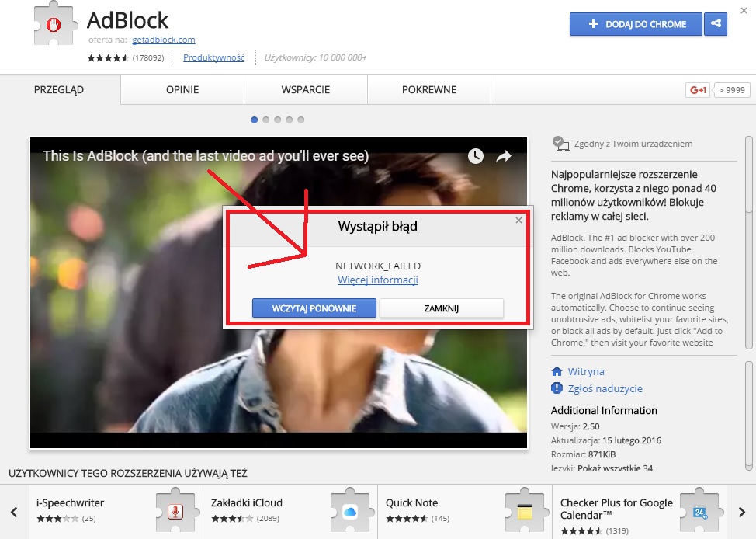Click the Checker Plus calendar icon
The height and width of the screenshot is (539, 756).
[x=699, y=512]
